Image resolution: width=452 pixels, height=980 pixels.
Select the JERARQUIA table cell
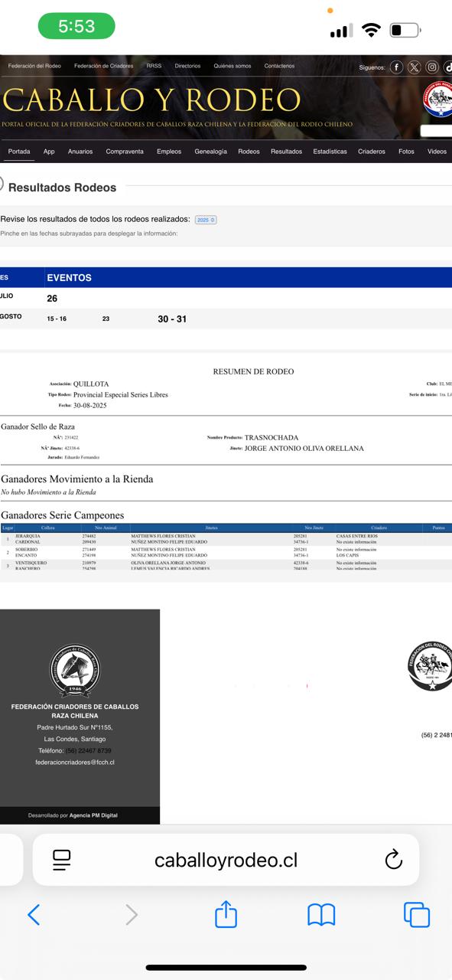(x=31, y=536)
